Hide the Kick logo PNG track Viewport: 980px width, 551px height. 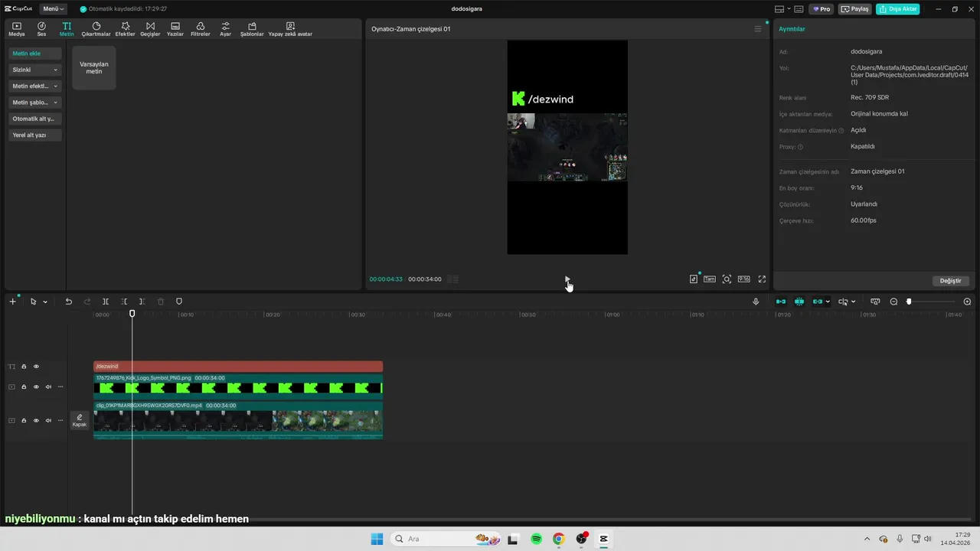[x=36, y=387]
